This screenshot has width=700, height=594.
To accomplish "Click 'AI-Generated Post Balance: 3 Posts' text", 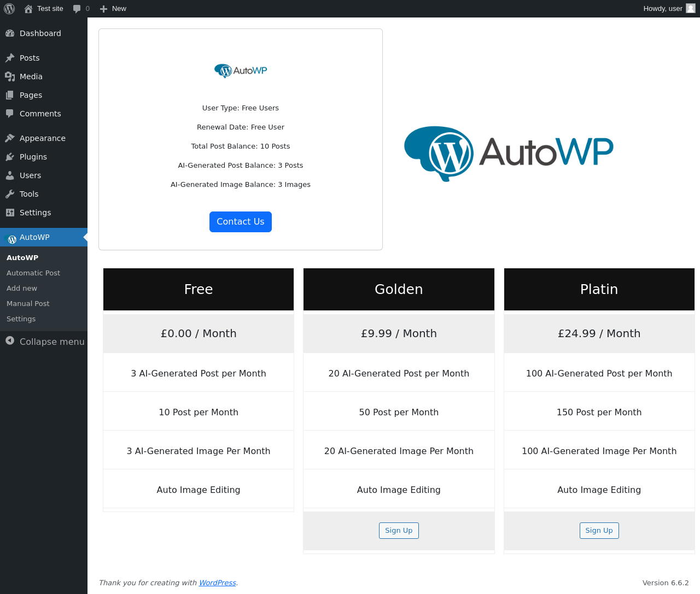I will click(x=241, y=166).
